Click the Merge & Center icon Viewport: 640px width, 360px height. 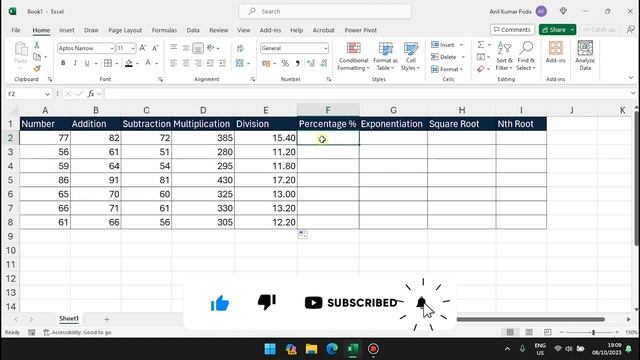click(x=240, y=63)
